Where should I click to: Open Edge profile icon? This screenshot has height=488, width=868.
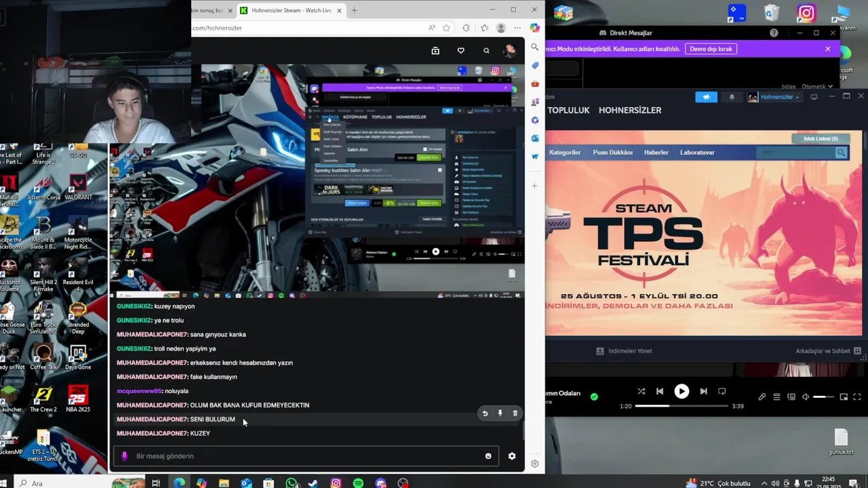[x=501, y=28]
